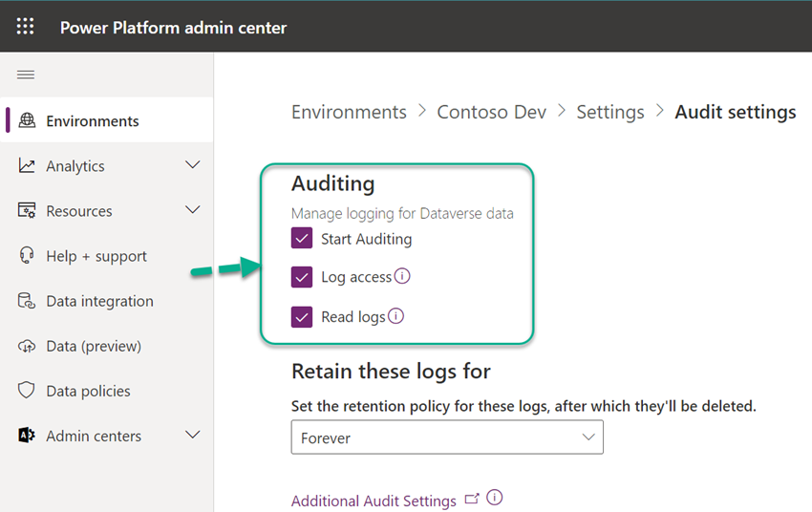The width and height of the screenshot is (812, 512).
Task: Toggle the Read logs checkbox
Action: tap(301, 317)
